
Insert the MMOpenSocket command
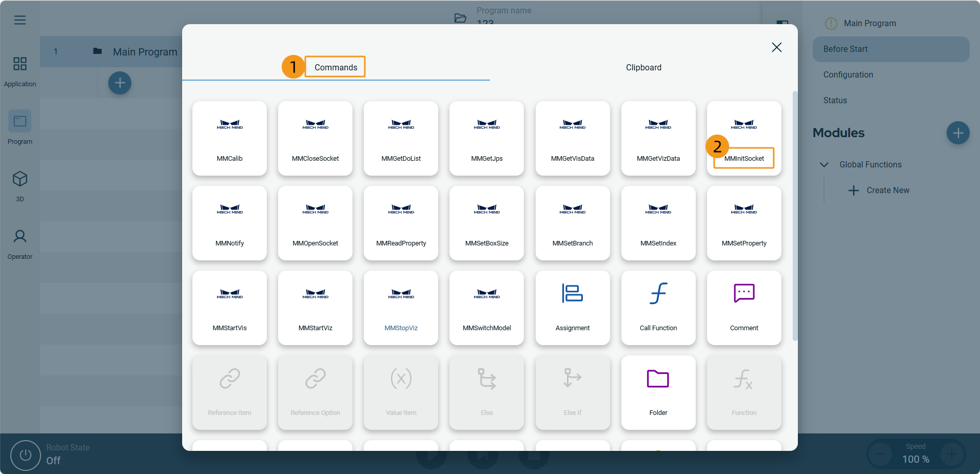coord(315,223)
